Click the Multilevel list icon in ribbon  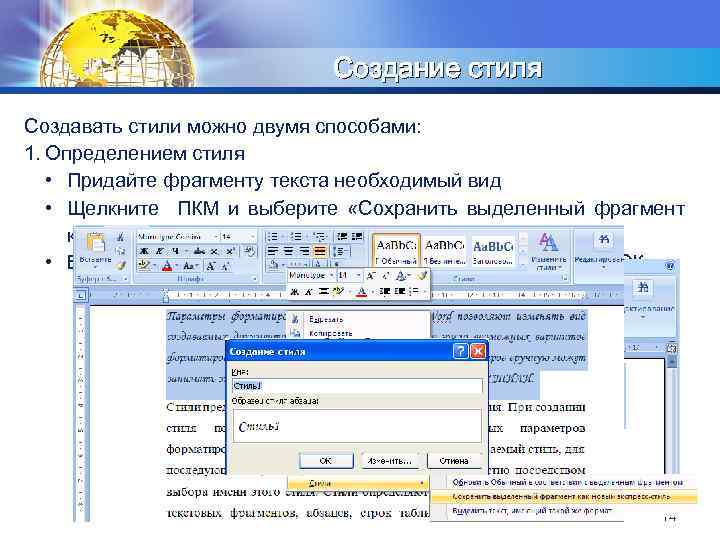coord(320,236)
